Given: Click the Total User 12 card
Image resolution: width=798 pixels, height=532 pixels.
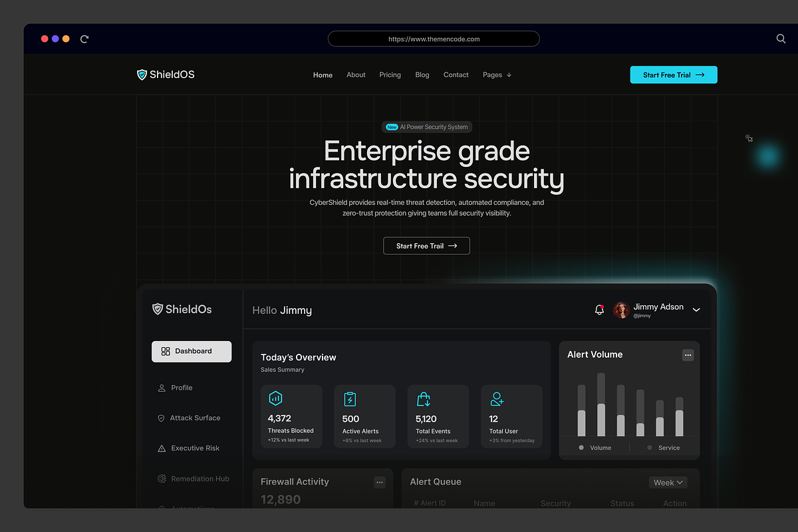Looking at the screenshot, I should click(x=511, y=416).
